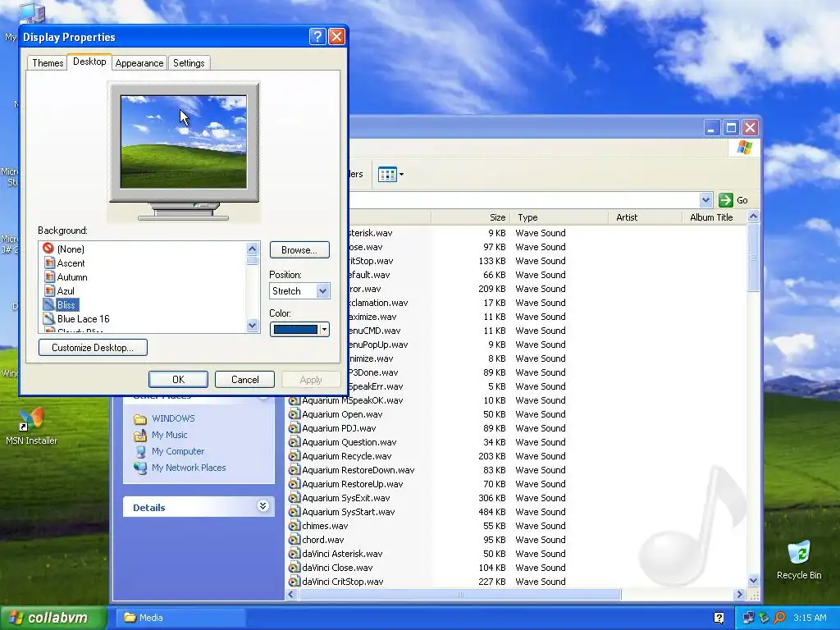Image resolution: width=840 pixels, height=630 pixels.
Task: Click the network connection tray icon
Action: [x=748, y=618]
